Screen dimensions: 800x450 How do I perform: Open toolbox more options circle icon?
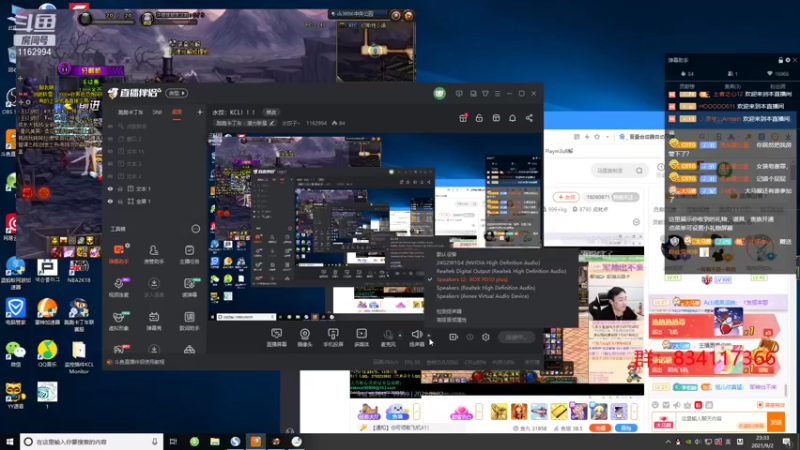(195, 229)
